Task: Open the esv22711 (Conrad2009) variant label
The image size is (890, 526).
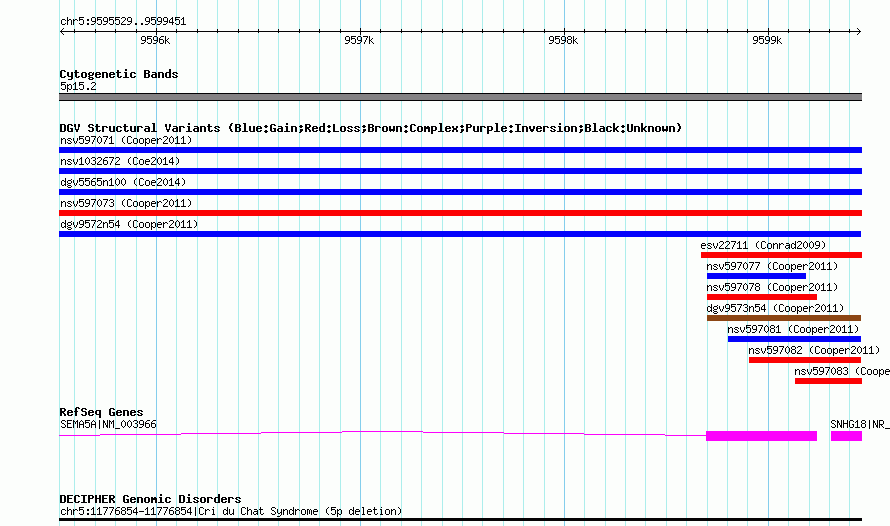Action: (763, 245)
